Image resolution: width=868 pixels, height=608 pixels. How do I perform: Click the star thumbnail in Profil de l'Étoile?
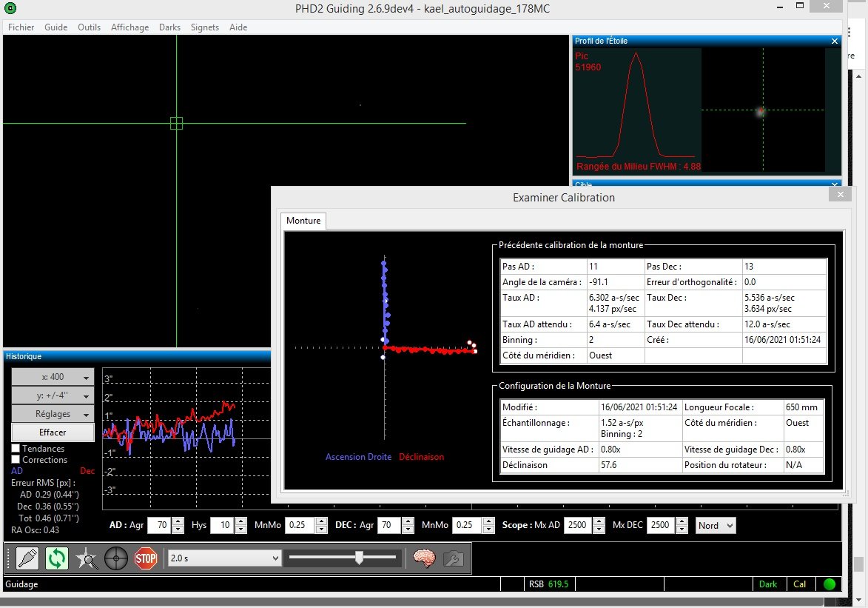(x=761, y=111)
